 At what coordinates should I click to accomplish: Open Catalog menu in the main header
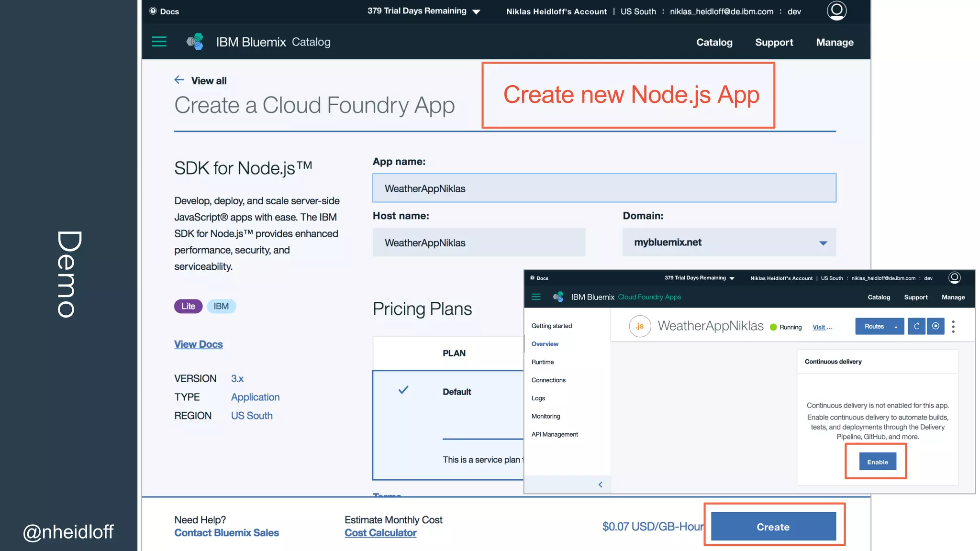click(x=714, y=42)
